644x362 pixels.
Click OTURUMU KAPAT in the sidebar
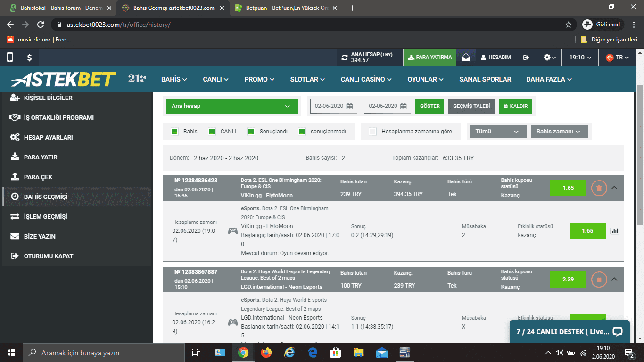49,256
